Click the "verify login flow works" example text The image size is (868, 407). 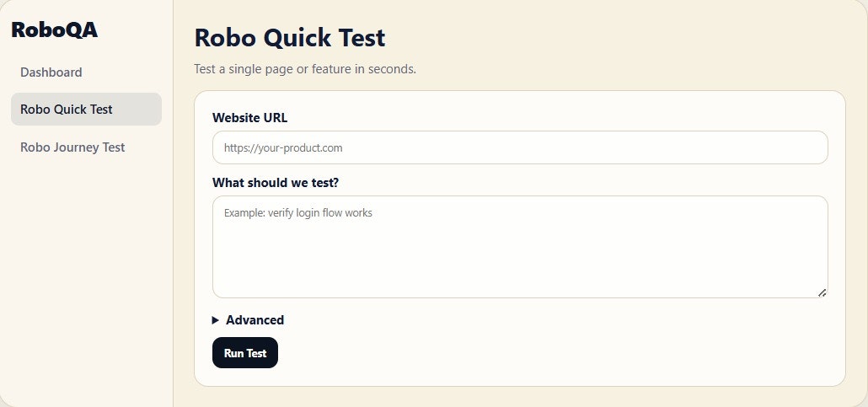tap(320, 213)
